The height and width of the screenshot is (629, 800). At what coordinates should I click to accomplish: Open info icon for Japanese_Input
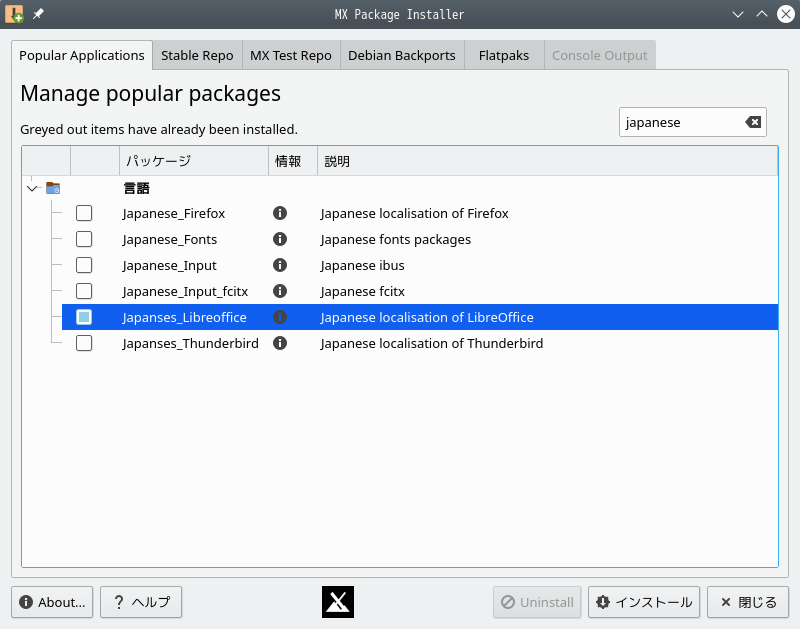(x=280, y=265)
